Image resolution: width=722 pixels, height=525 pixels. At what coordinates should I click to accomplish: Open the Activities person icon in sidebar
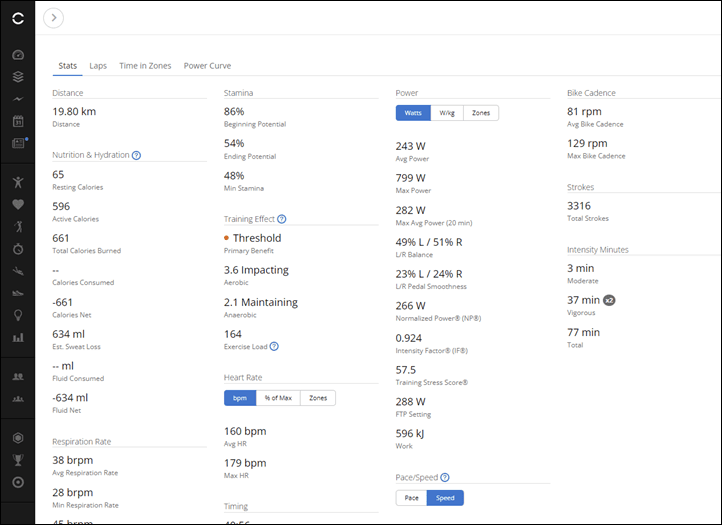[18, 182]
